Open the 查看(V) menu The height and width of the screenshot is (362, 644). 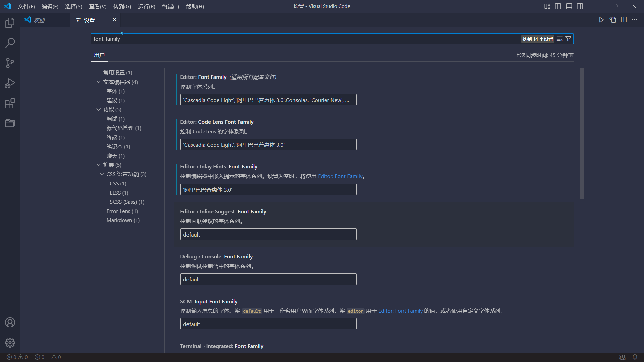[x=98, y=6]
